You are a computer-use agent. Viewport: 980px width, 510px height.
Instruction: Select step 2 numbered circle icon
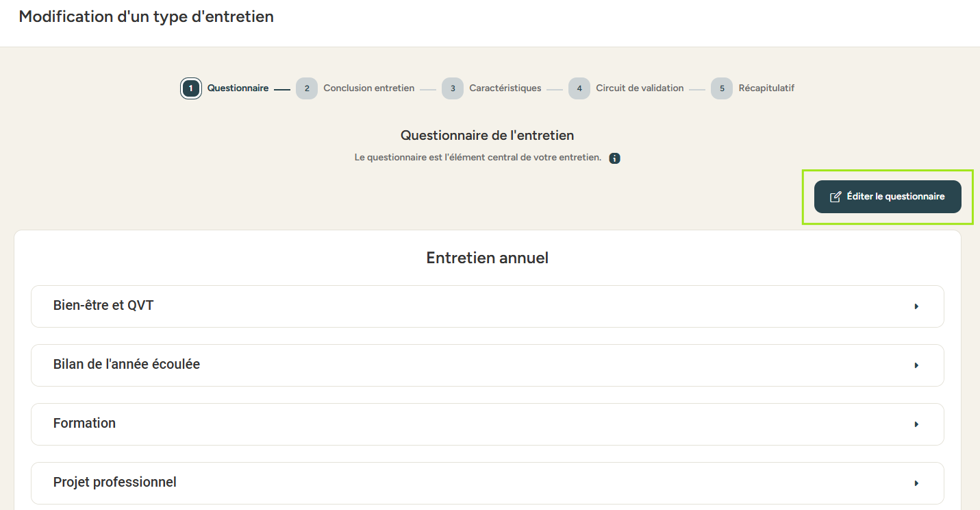[307, 88]
